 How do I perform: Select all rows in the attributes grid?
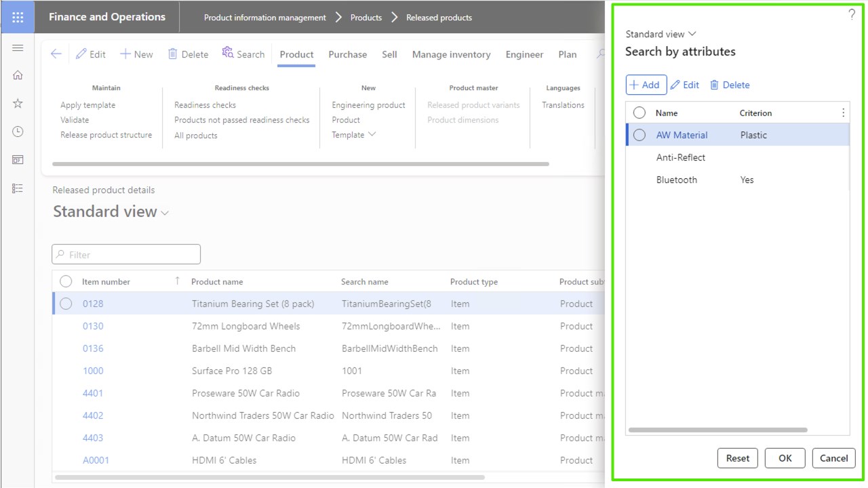639,113
